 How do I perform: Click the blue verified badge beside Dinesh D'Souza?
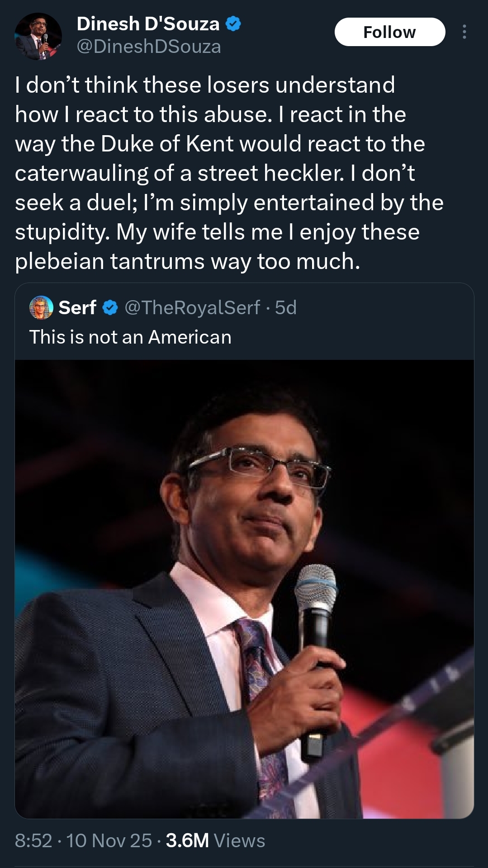click(x=233, y=24)
